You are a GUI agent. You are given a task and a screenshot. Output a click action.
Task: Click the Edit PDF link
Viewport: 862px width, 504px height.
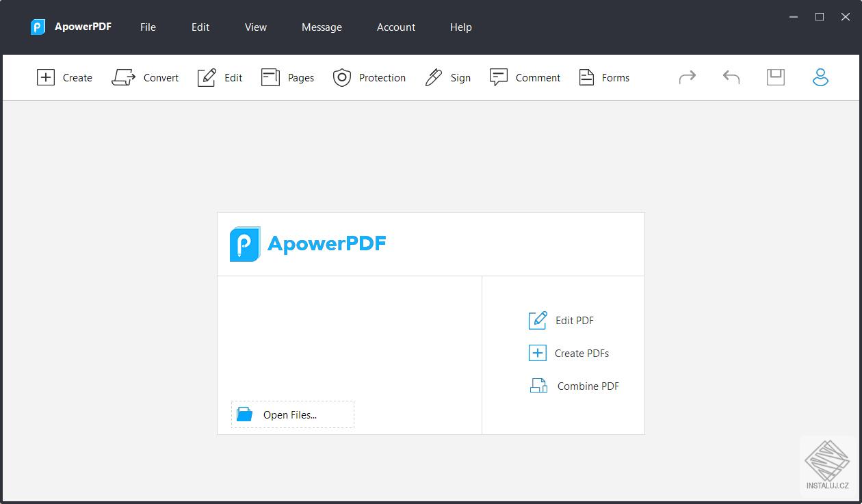pos(575,321)
